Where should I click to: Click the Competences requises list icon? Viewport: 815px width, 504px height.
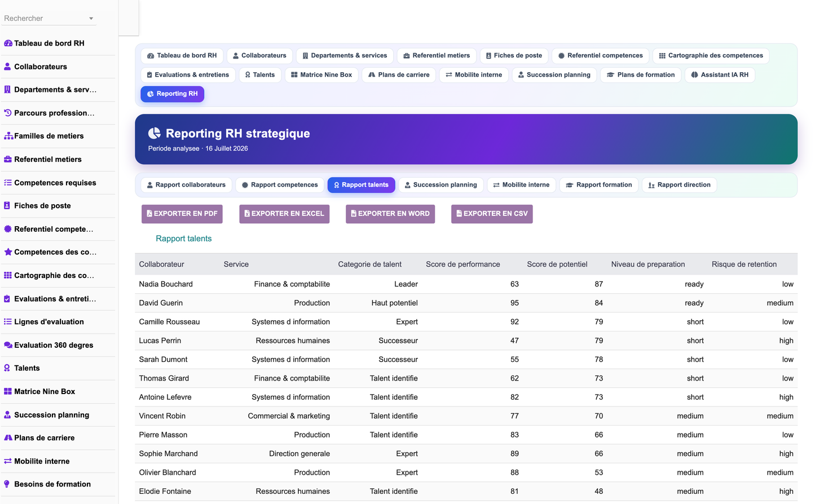click(8, 183)
